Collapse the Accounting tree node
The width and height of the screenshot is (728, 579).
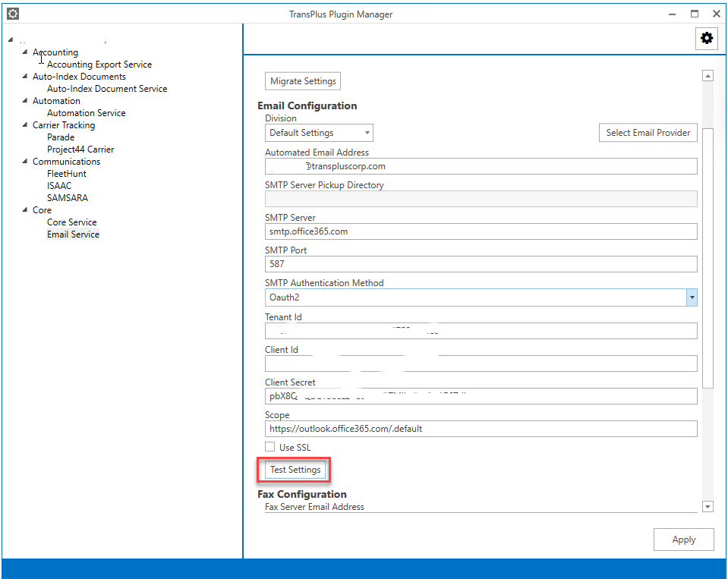coord(24,52)
